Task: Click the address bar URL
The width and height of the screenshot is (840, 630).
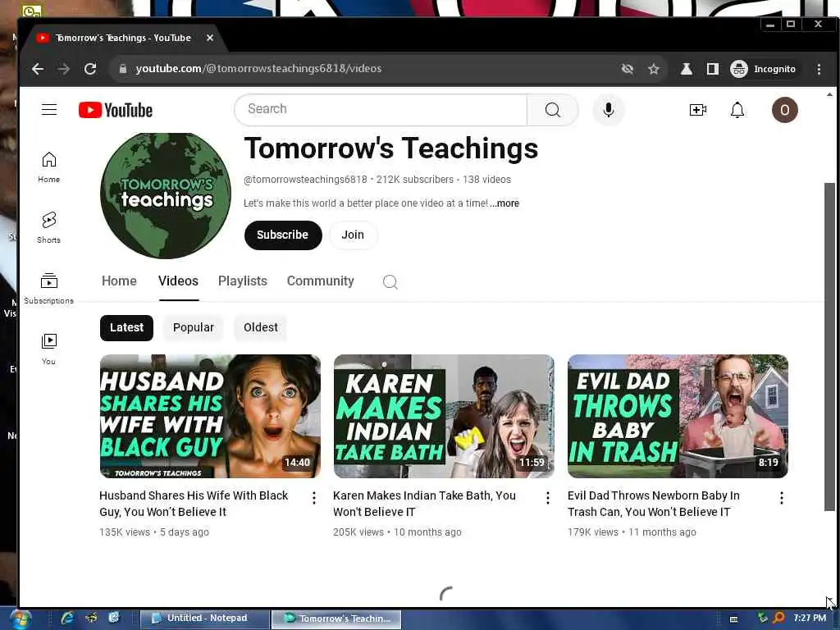Action: click(258, 69)
